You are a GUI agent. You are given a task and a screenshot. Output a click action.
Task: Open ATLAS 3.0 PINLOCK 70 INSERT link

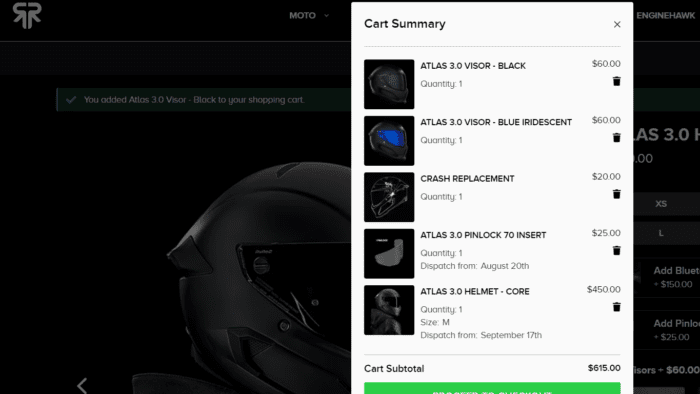483,235
